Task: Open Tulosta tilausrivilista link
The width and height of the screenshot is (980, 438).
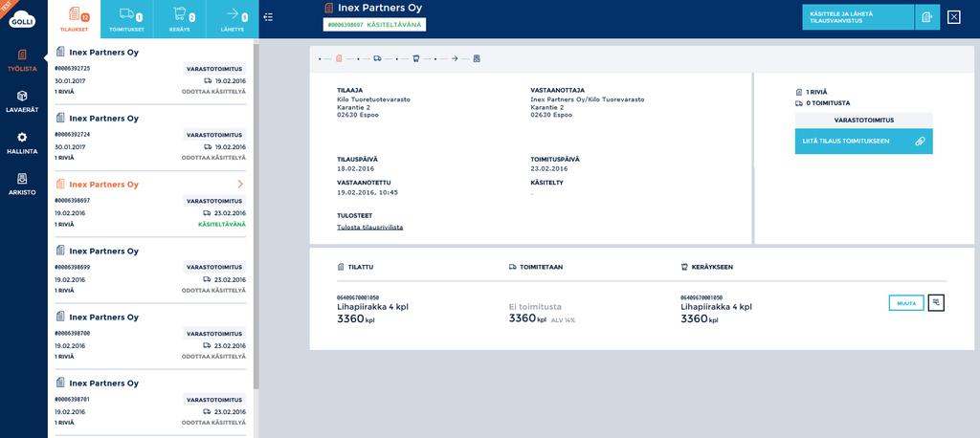Action: click(x=370, y=227)
